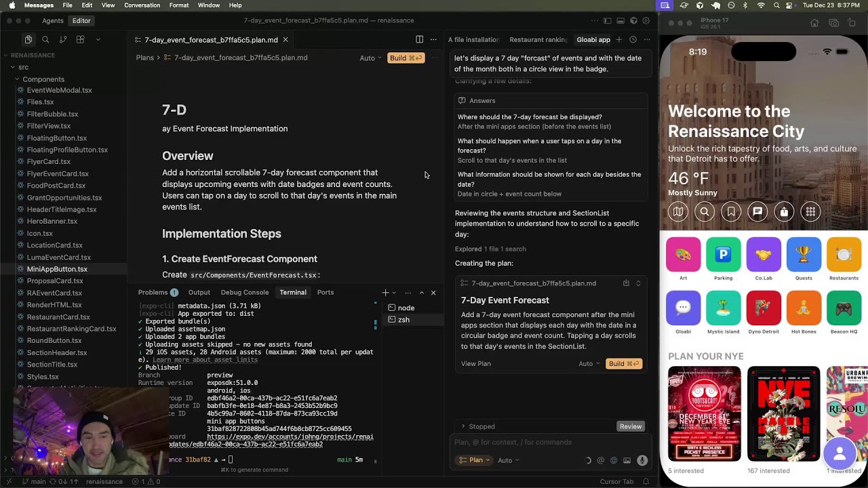
Task: Switch to the Output panel tab
Action: click(x=199, y=292)
